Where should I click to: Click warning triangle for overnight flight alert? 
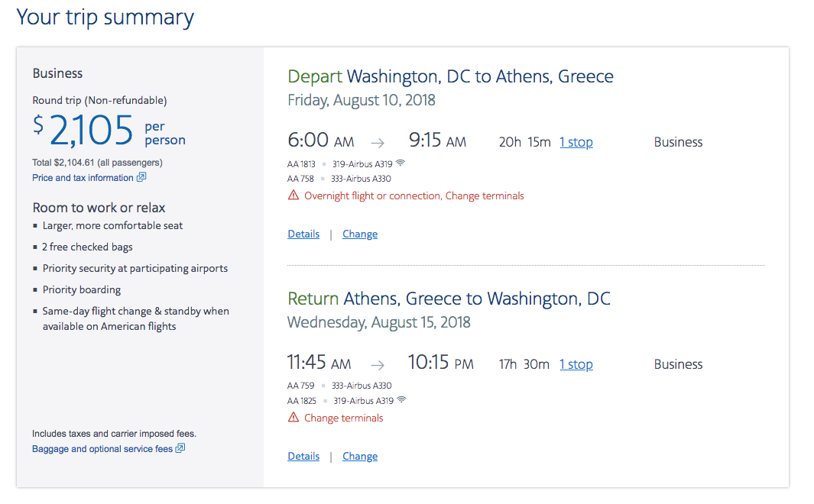[x=293, y=195]
